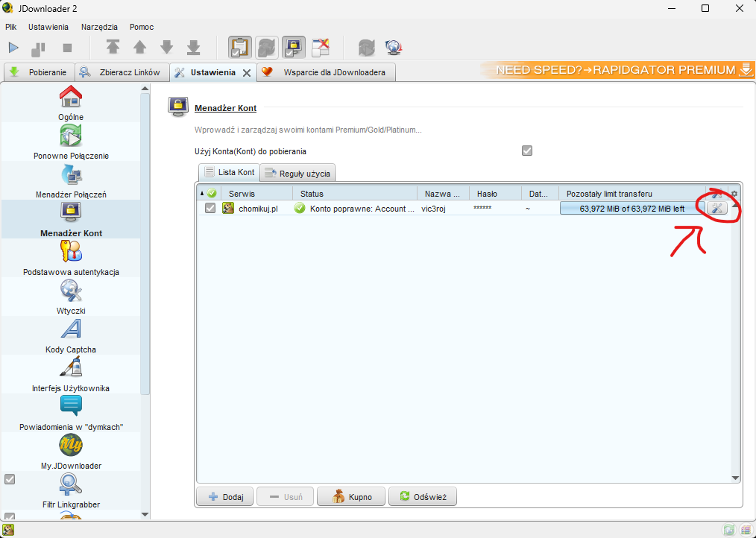Click the chomikuj status icon in status bar
Viewport: 756px width, 538px height.
8,529
